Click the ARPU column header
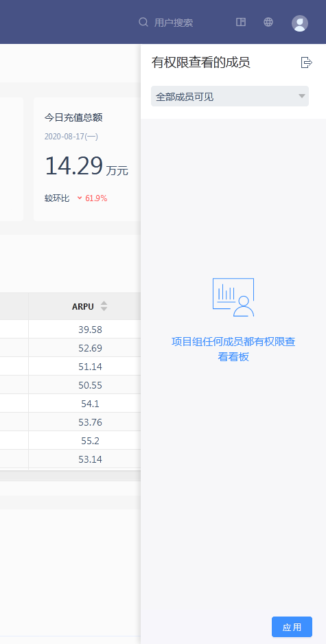 [x=84, y=306]
